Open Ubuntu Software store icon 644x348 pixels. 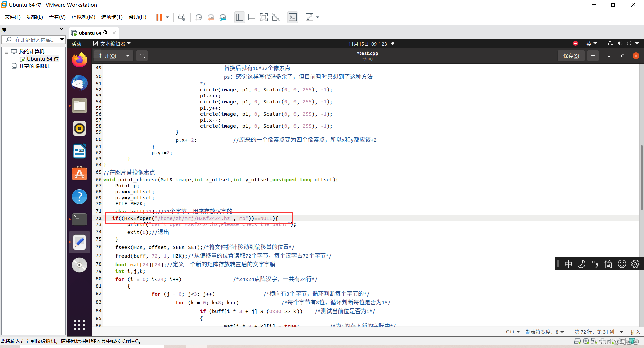click(79, 174)
